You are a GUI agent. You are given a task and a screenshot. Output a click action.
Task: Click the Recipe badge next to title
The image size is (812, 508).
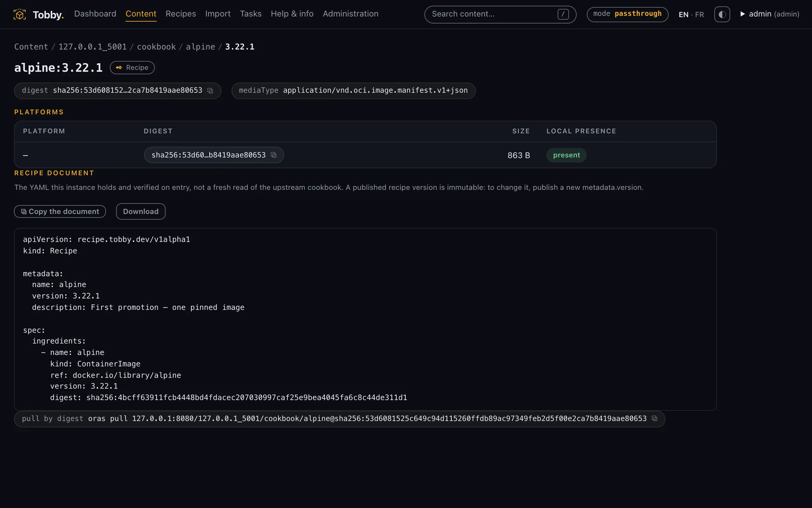[x=132, y=68]
